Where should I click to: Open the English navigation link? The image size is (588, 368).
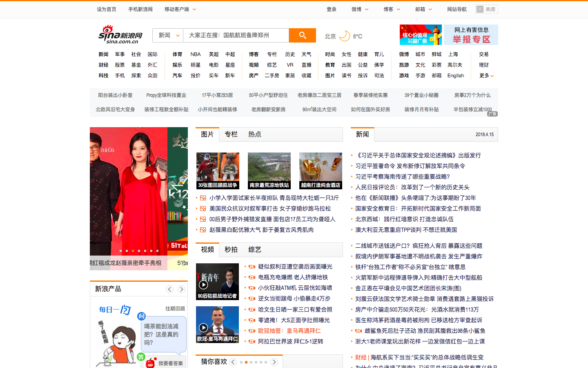456,76
